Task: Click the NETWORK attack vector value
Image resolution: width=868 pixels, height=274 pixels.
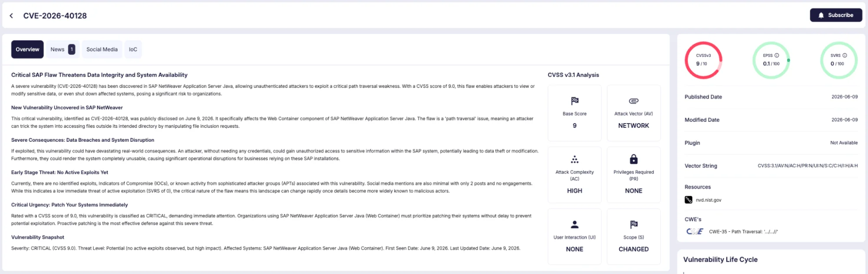Action: click(634, 126)
